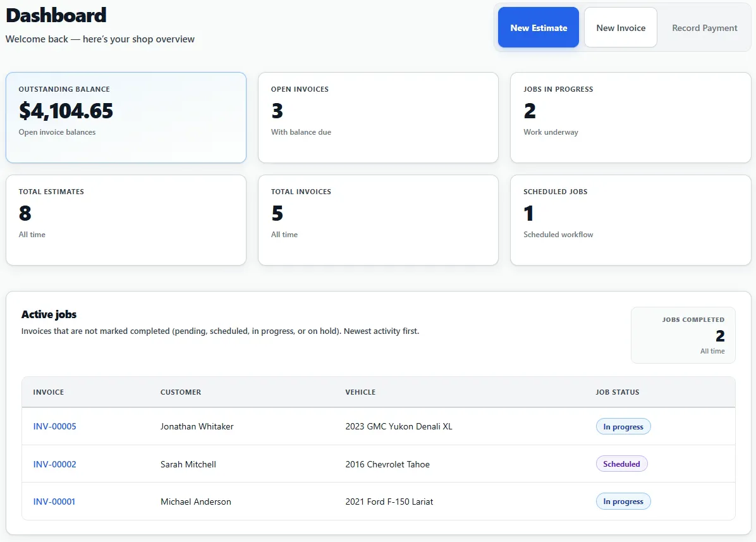Image resolution: width=756 pixels, height=542 pixels.
Task: Click the 'Scheduled workflow' caption
Action: (558, 235)
